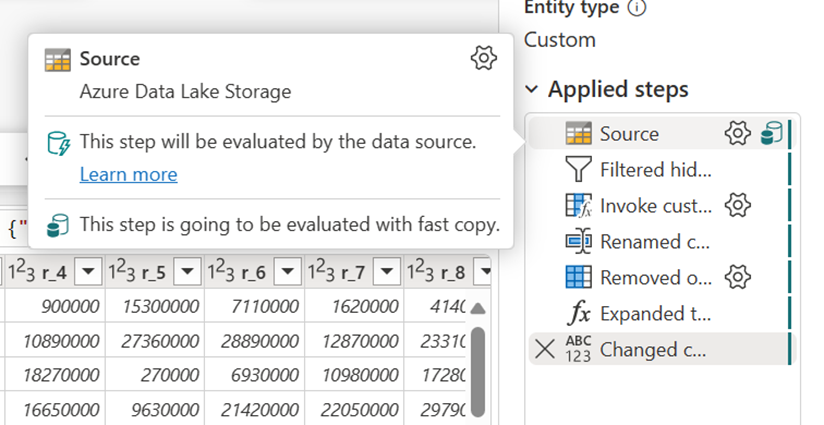This screenshot has height=425, width=824.
Task: Click fast copy database icon on Source step
Action: pos(771,133)
